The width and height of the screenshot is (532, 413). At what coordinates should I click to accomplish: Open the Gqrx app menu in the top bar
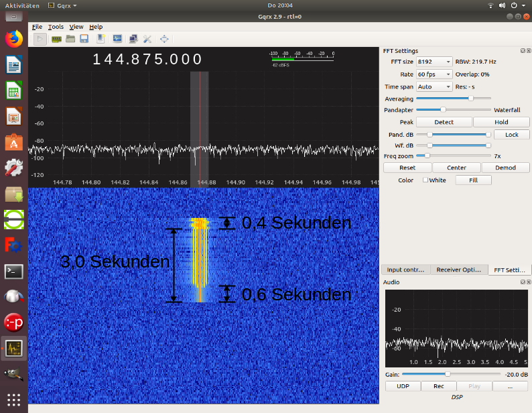(63, 5)
